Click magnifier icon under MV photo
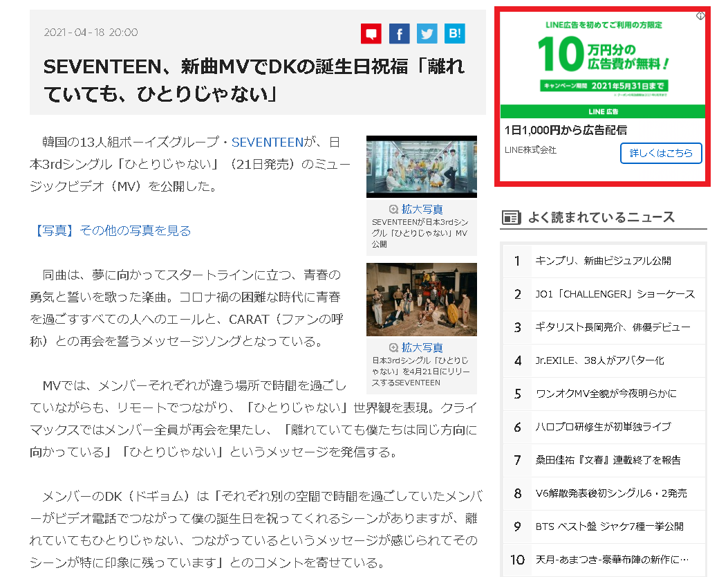 (393, 209)
